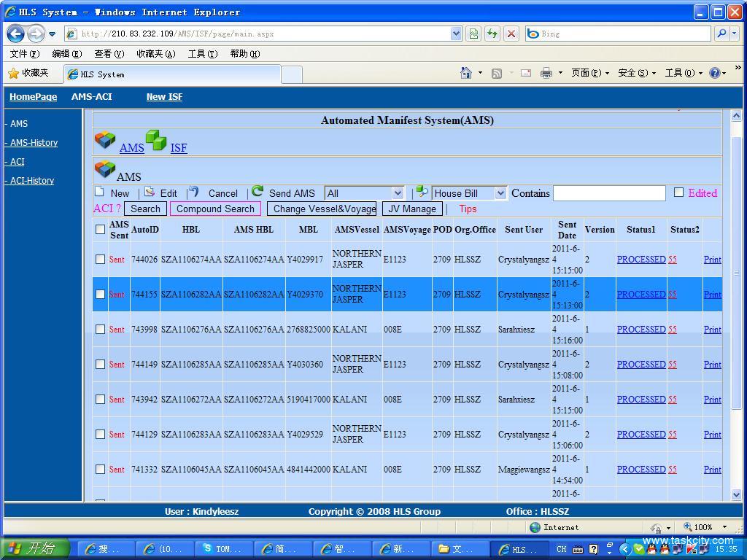Click the vertical scrollbar down arrow
This screenshot has height=560, width=747.
pos(736,495)
